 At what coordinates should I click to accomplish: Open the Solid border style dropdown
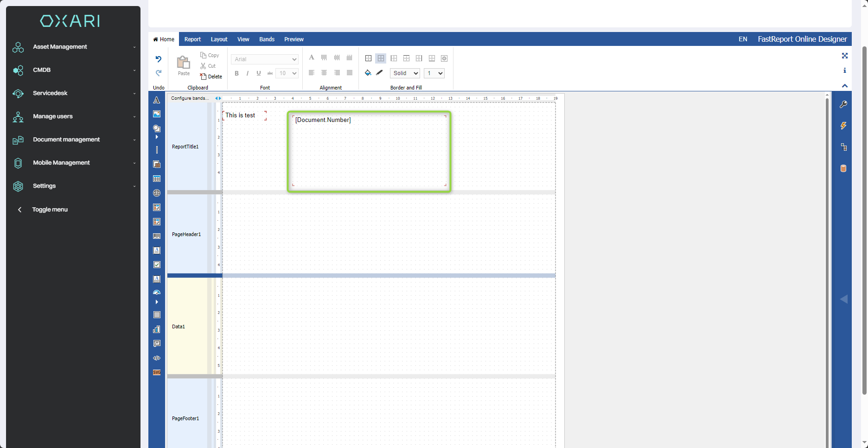click(405, 73)
